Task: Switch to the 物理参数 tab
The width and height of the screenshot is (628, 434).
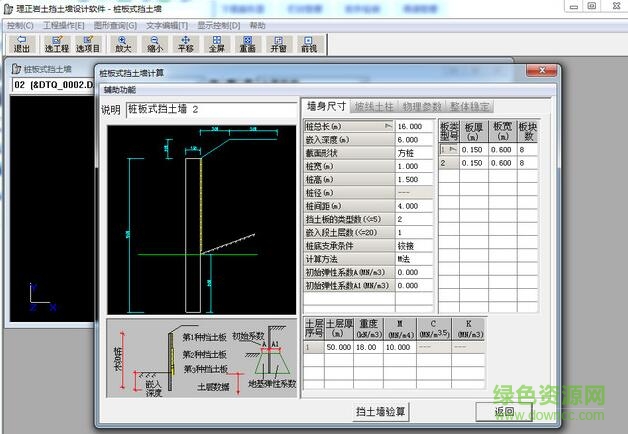Action: point(421,106)
